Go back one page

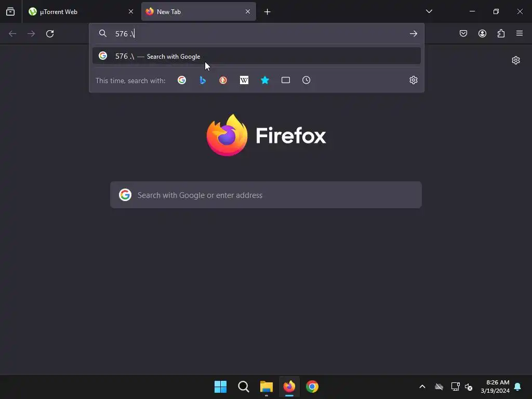click(12, 34)
